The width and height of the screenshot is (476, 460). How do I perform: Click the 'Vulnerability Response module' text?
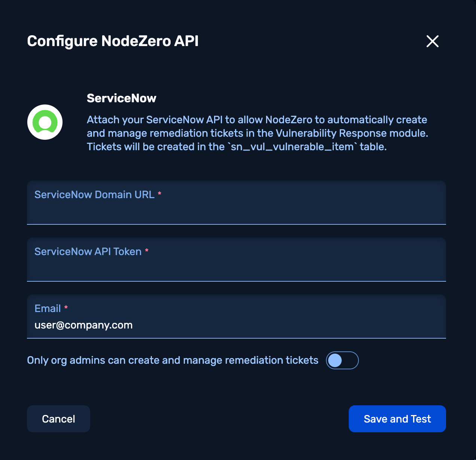pyautogui.click(x=351, y=133)
